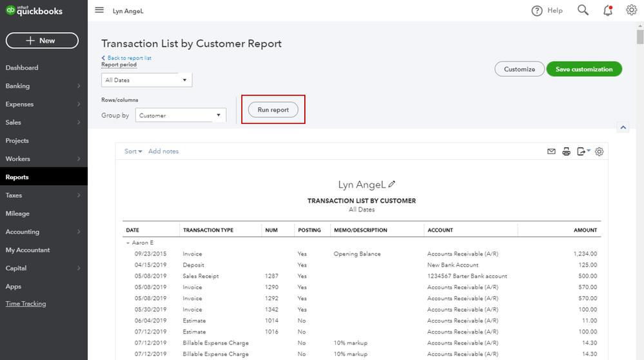Open the Group by Customer dropdown
This screenshot has height=360, width=644.
click(181, 115)
